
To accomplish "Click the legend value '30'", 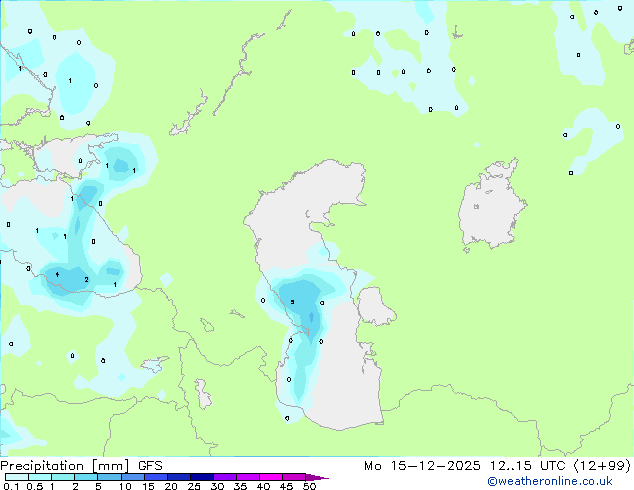I will tap(217, 486).
